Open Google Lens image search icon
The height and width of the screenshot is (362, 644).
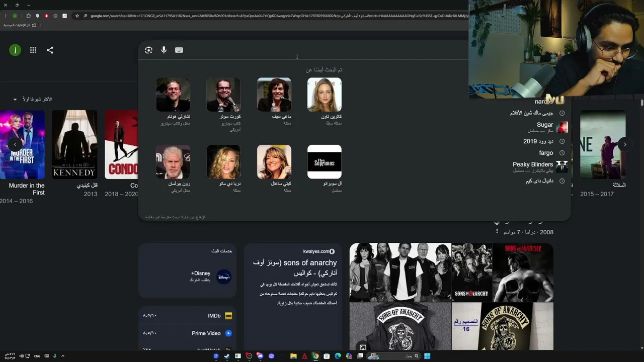point(148,50)
